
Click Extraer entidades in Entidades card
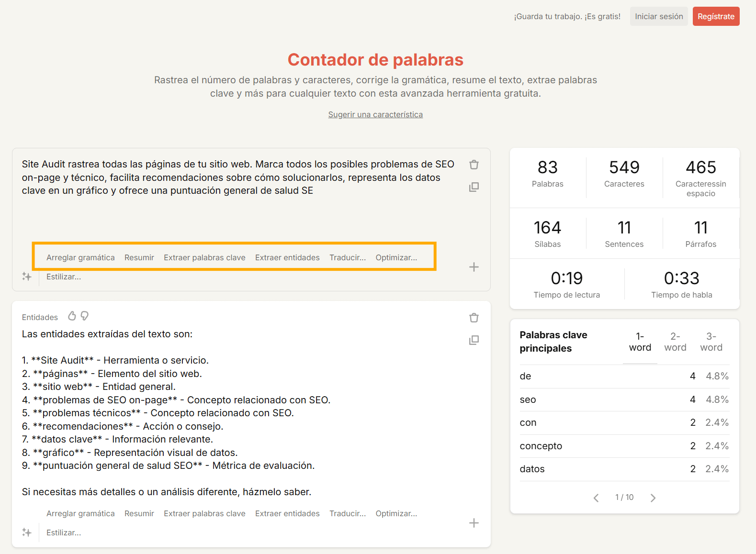click(x=287, y=513)
